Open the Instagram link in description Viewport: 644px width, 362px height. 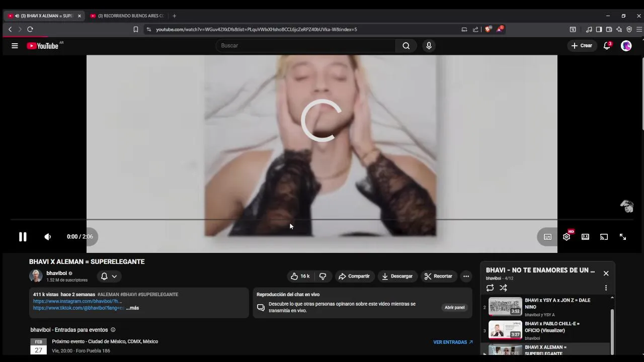[77, 301]
